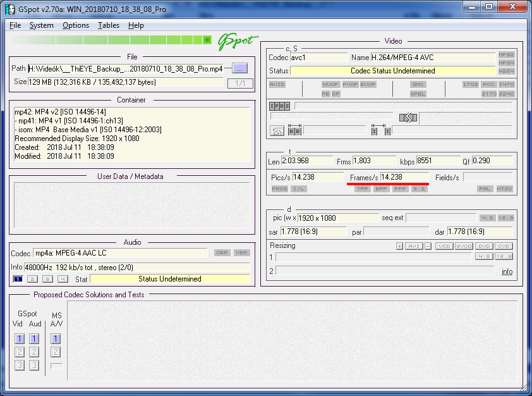This screenshot has width=532, height=396.
Task: Click the I709 indicator
Action: click(x=471, y=84)
